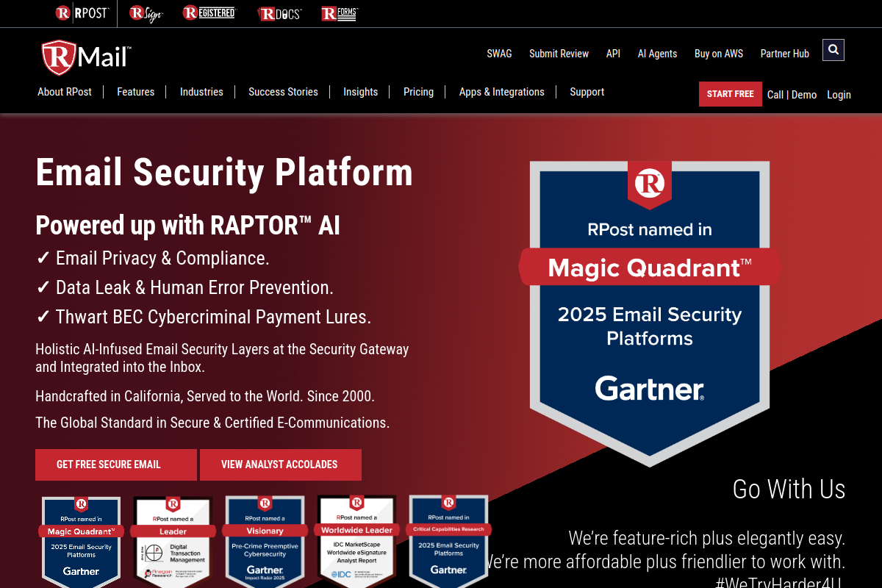Screen dimensions: 882x588
Task: Open the Submit Review link
Action: [x=559, y=54]
